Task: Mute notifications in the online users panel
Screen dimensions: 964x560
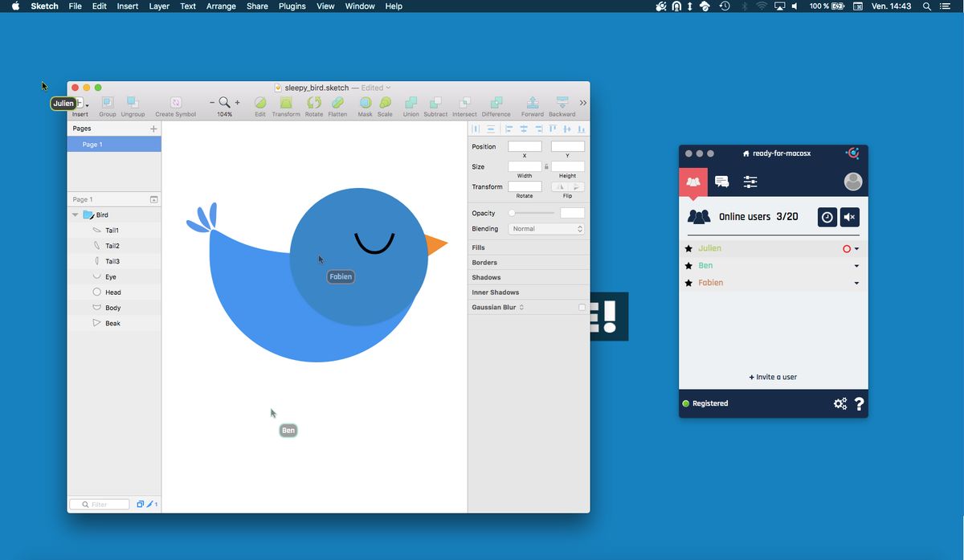Action: (x=849, y=217)
